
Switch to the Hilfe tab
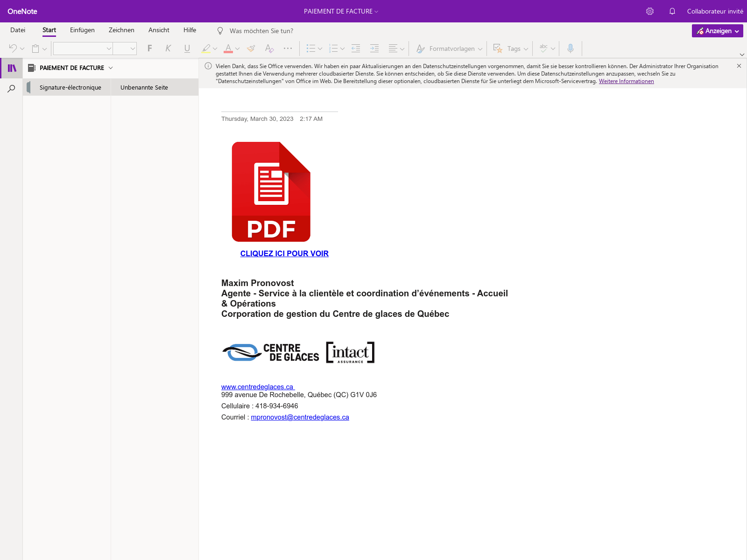pos(190,30)
